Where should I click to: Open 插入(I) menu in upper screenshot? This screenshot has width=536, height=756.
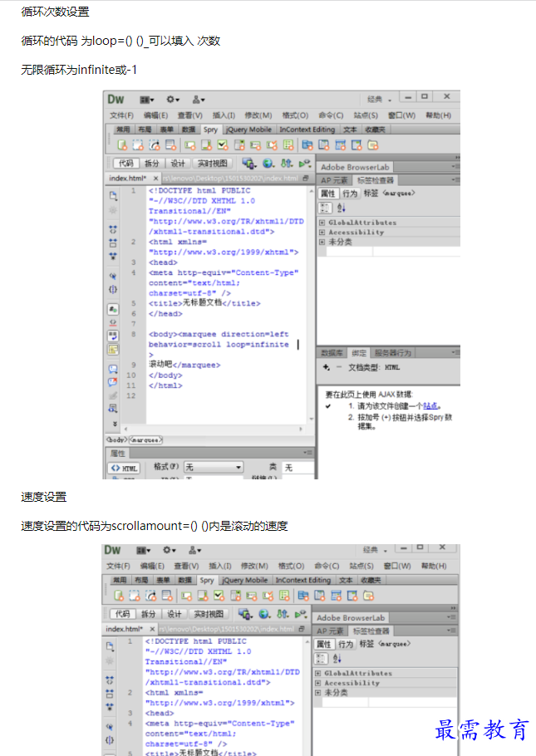(224, 115)
